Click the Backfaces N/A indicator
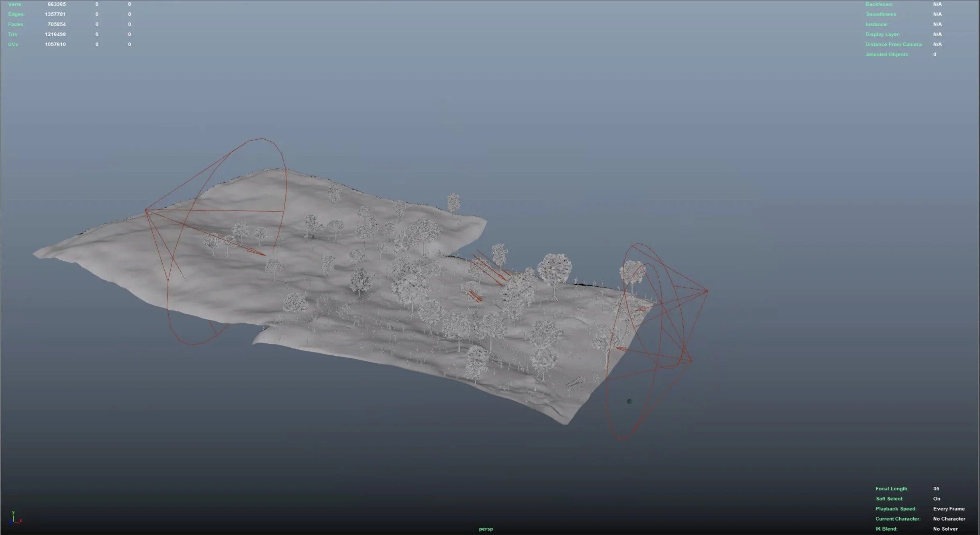This screenshot has height=535, width=980. (937, 4)
